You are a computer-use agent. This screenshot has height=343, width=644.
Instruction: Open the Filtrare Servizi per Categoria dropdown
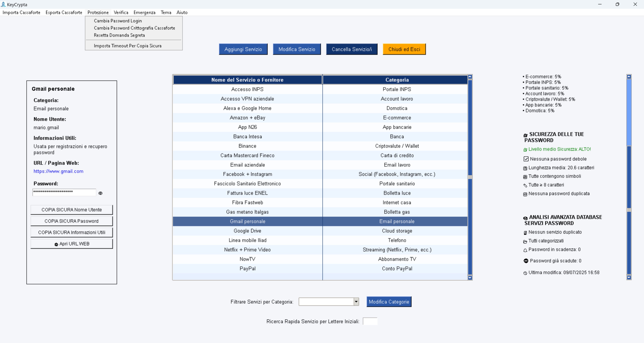[x=356, y=302]
